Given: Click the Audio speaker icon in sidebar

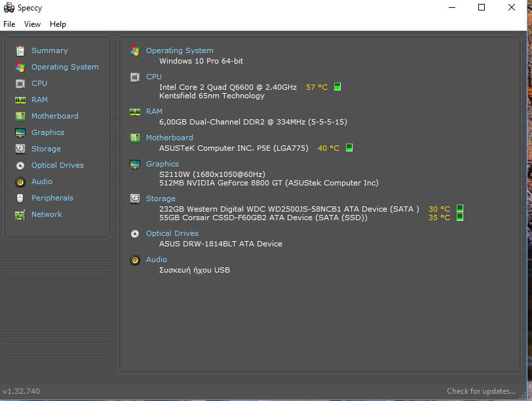Looking at the screenshot, I should tap(20, 182).
